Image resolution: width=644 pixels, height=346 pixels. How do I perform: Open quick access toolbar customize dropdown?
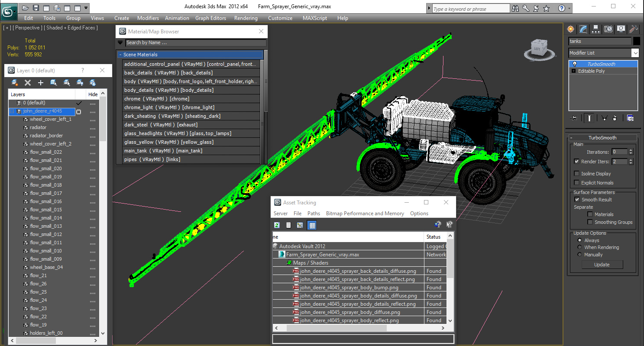[86, 8]
